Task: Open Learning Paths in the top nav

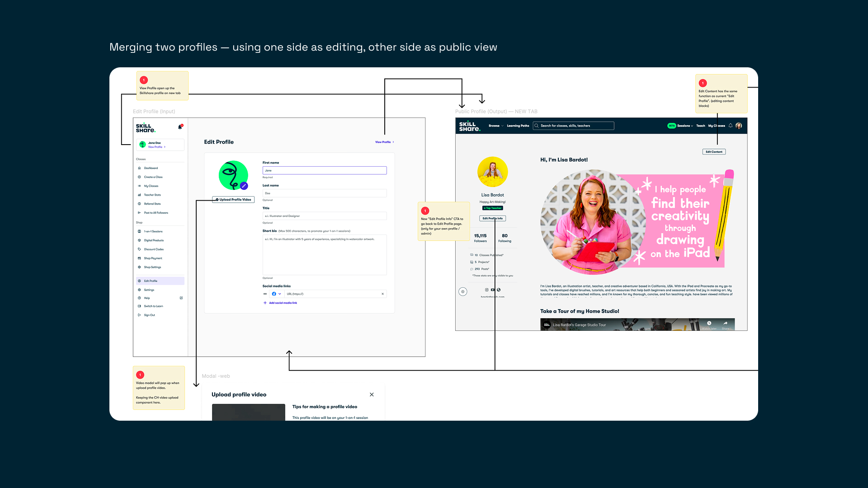Action: (518, 126)
